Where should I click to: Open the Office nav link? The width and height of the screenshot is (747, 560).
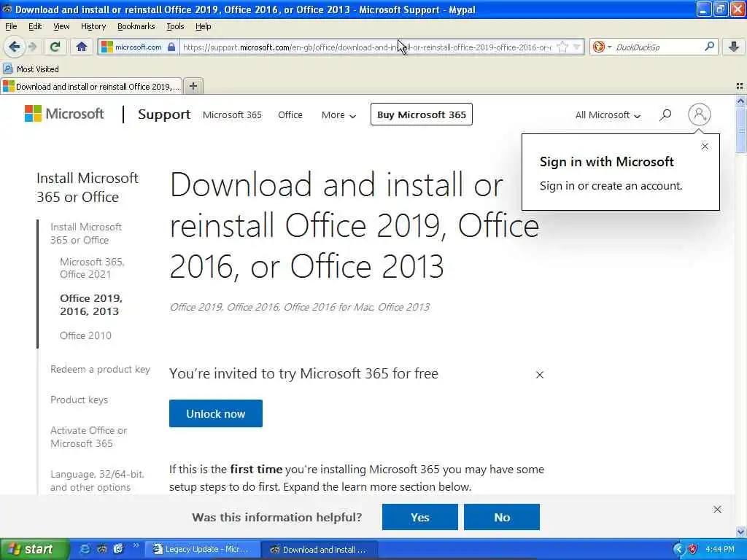pos(290,114)
